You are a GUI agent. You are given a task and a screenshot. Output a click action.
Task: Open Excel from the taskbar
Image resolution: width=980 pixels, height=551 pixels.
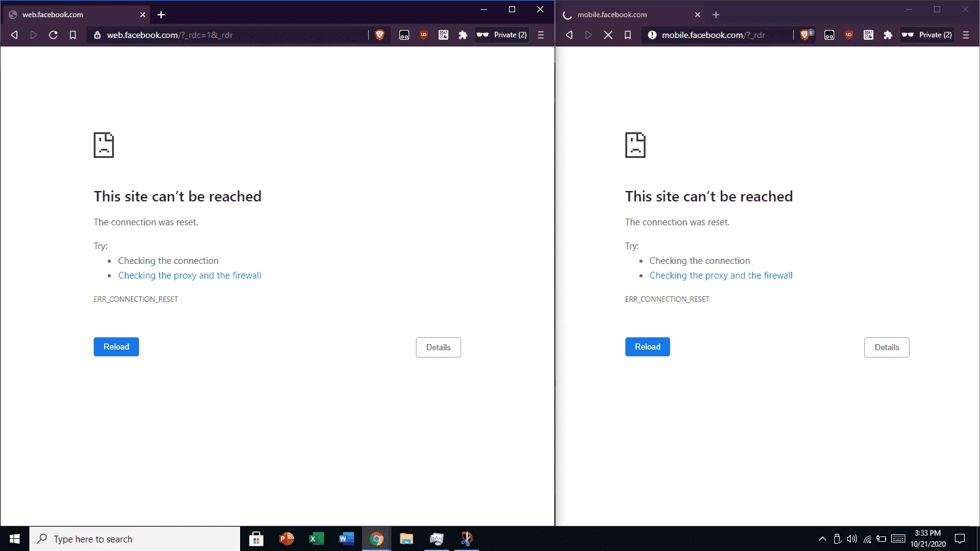[x=317, y=539]
